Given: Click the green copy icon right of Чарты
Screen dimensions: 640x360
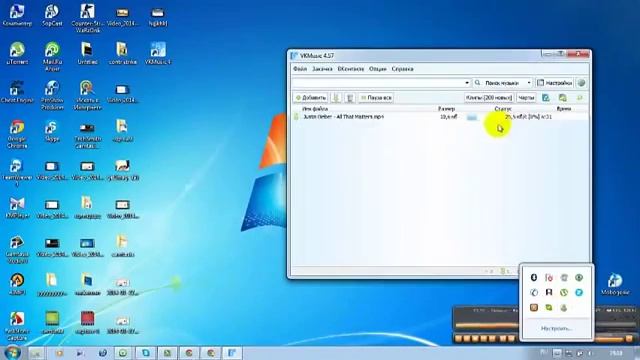Looking at the screenshot, I should (562, 98).
